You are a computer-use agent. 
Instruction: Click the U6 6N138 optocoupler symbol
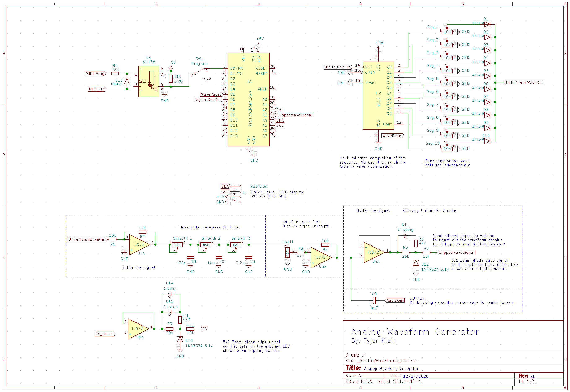click(x=149, y=81)
